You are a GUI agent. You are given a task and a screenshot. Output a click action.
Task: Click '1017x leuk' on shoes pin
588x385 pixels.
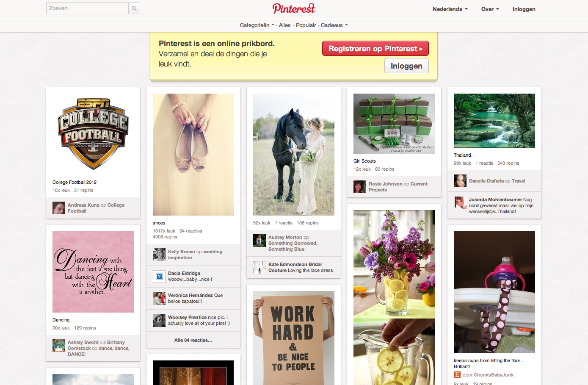(x=164, y=231)
